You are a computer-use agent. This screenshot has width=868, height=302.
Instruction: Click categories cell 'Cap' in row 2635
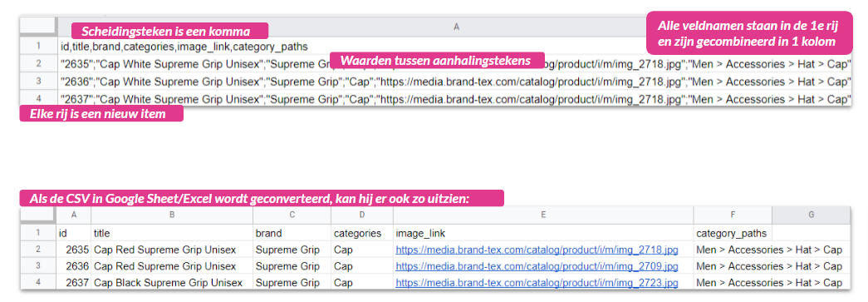click(x=362, y=250)
